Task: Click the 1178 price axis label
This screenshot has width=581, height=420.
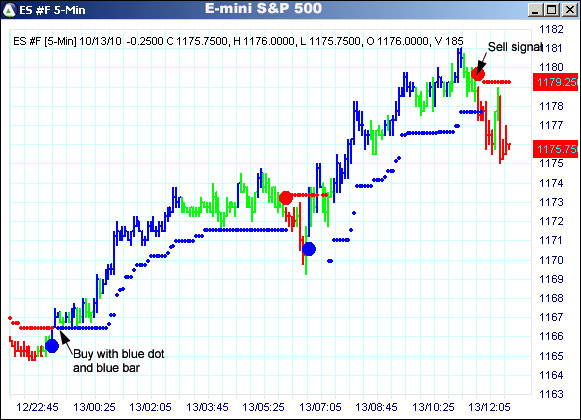Action: tap(551, 106)
